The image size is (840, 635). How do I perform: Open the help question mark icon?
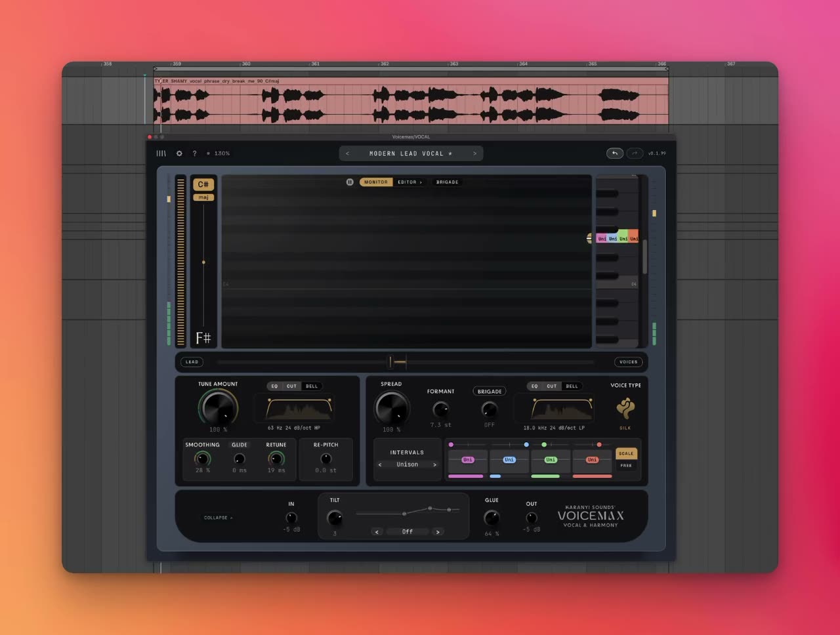point(194,154)
